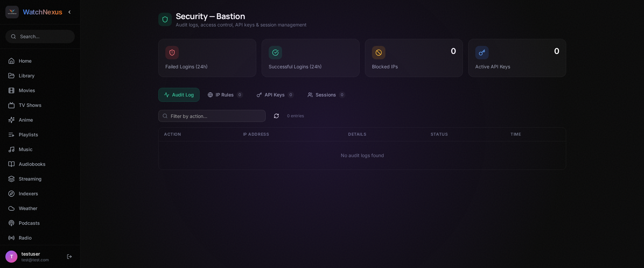Click the green Security shield icon
The image size is (644, 268).
tap(165, 19)
